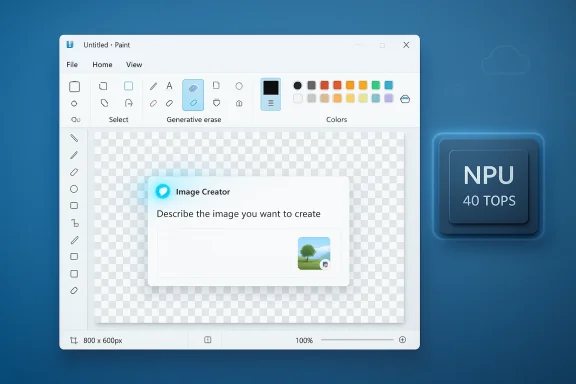Click 'Describe the image you want to create'

click(x=238, y=214)
